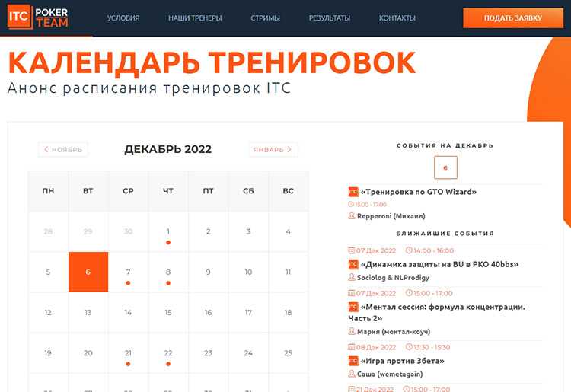Open the ITC Poker Team logo homepage

coord(37,17)
